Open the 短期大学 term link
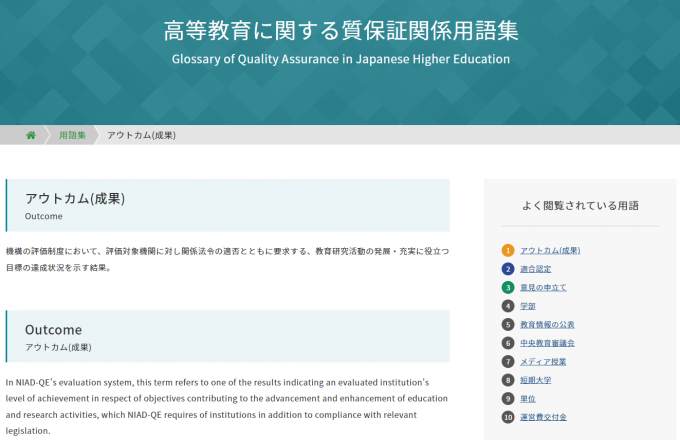 (535, 380)
